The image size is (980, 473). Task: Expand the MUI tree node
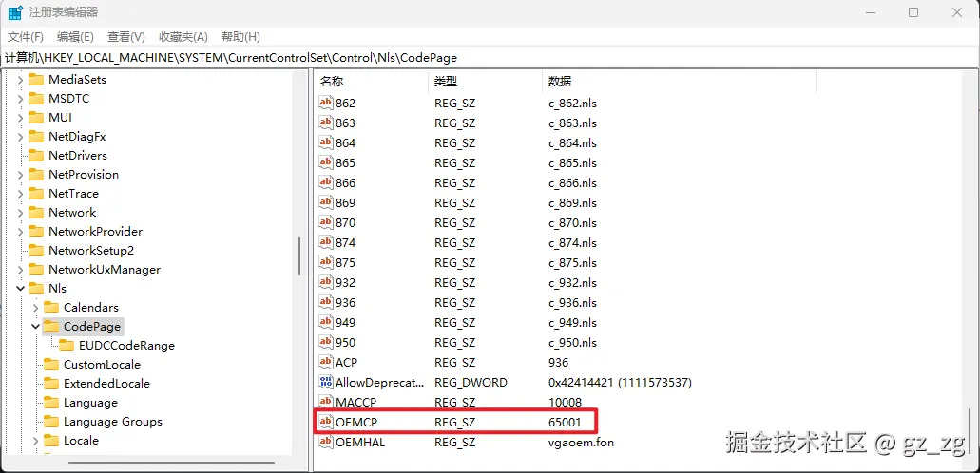(x=21, y=118)
